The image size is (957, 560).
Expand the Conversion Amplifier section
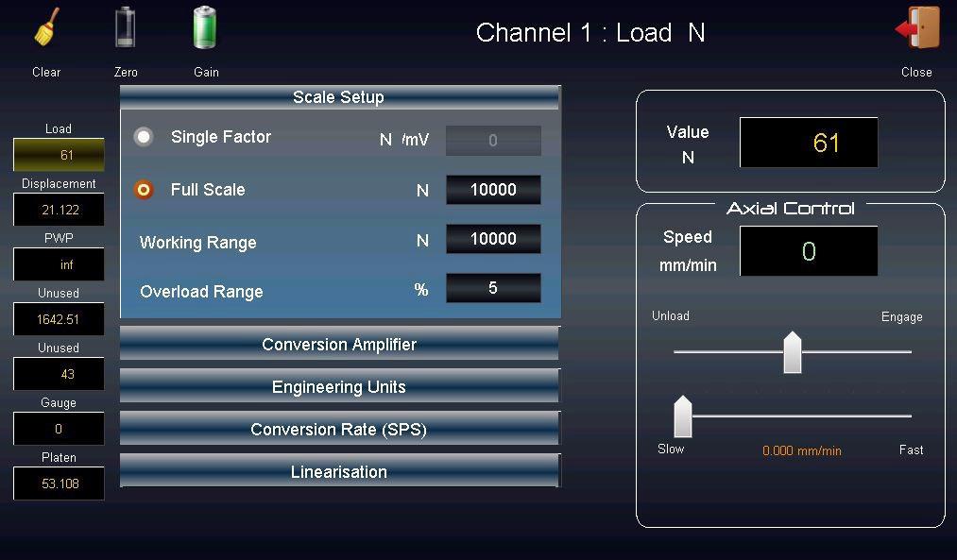click(339, 345)
